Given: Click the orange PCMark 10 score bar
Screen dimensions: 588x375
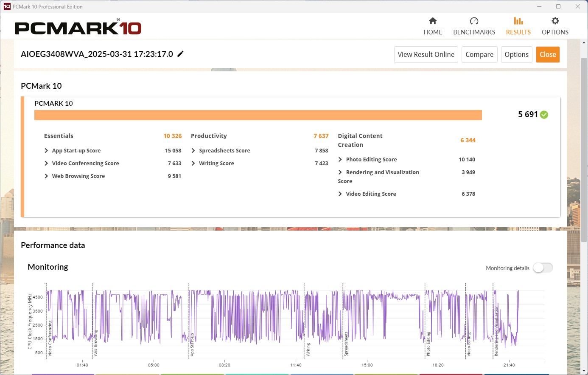Looking at the screenshot, I should [x=258, y=115].
